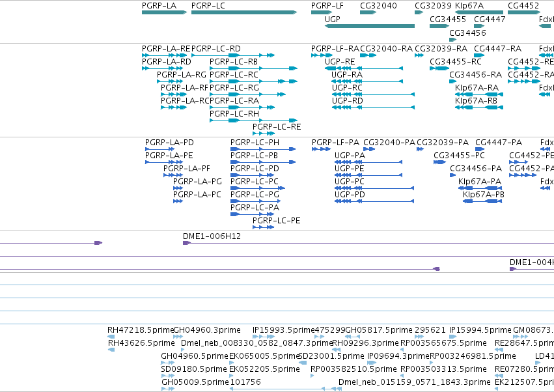This screenshot has width=554, height=392.
Task: Click the CG32039 gene label
Action: (x=433, y=6)
